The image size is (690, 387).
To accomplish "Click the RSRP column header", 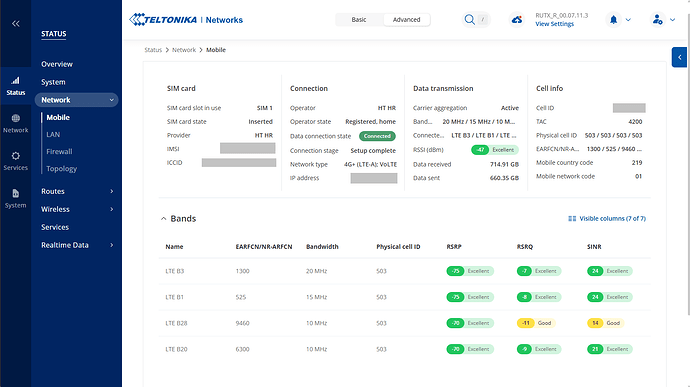I will 454,247.
